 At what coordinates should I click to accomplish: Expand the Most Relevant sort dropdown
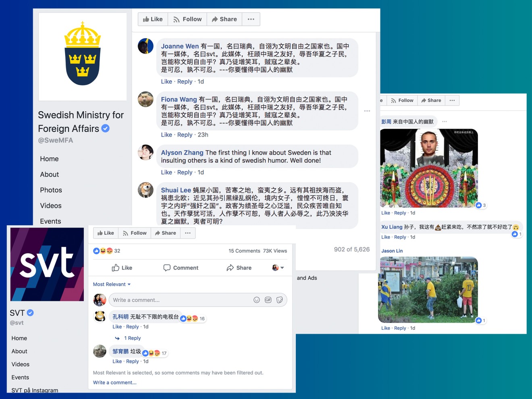[x=112, y=284]
